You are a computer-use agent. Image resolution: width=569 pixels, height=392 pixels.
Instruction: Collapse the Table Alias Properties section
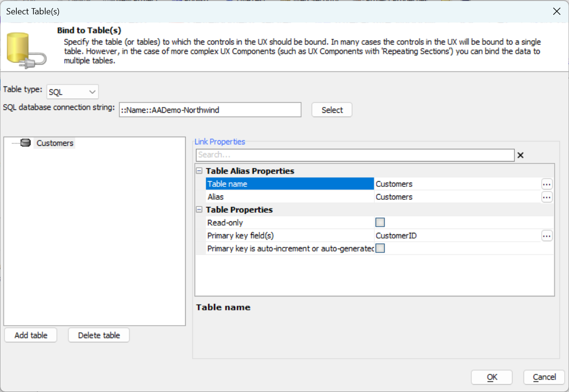[199, 171]
